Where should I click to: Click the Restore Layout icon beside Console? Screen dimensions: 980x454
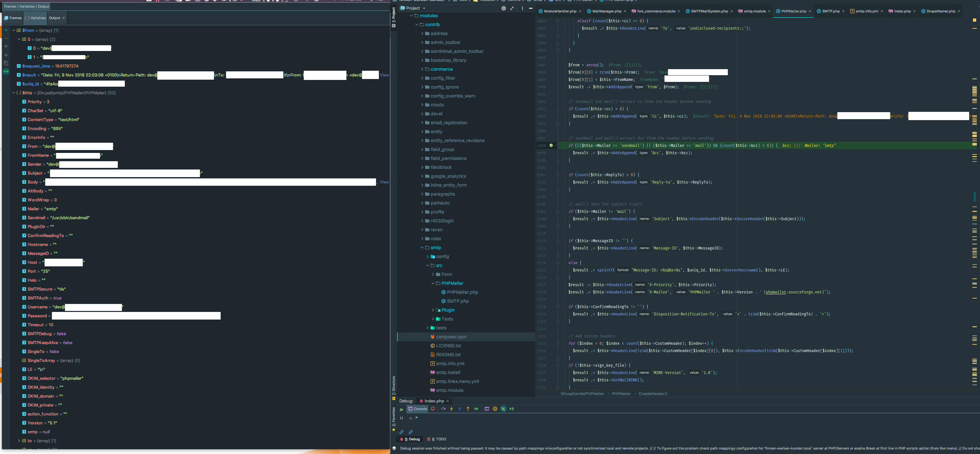click(x=433, y=409)
